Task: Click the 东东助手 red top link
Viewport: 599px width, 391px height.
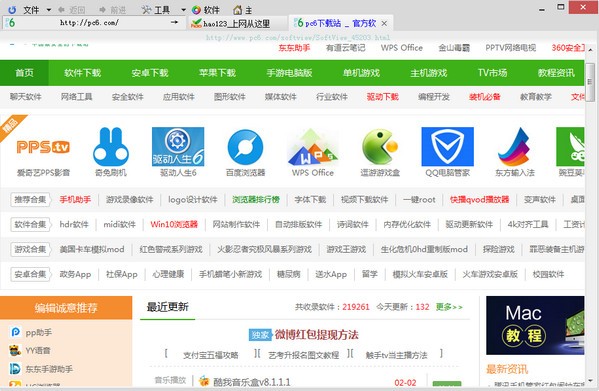Action: 294,48
